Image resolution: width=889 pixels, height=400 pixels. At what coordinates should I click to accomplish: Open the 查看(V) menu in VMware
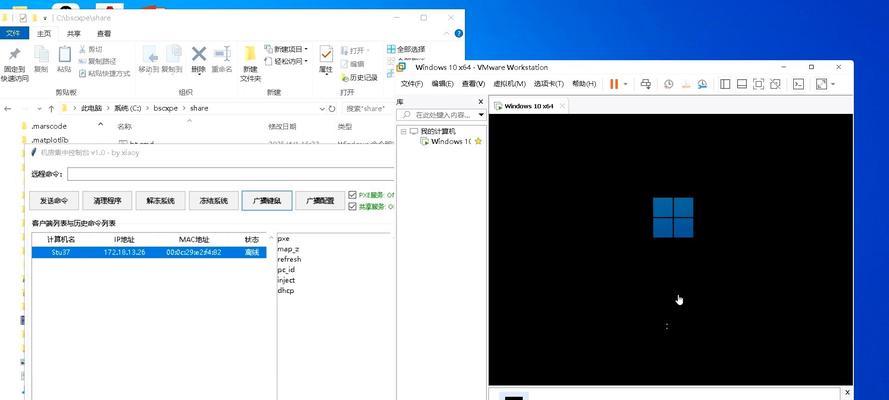tap(473, 84)
